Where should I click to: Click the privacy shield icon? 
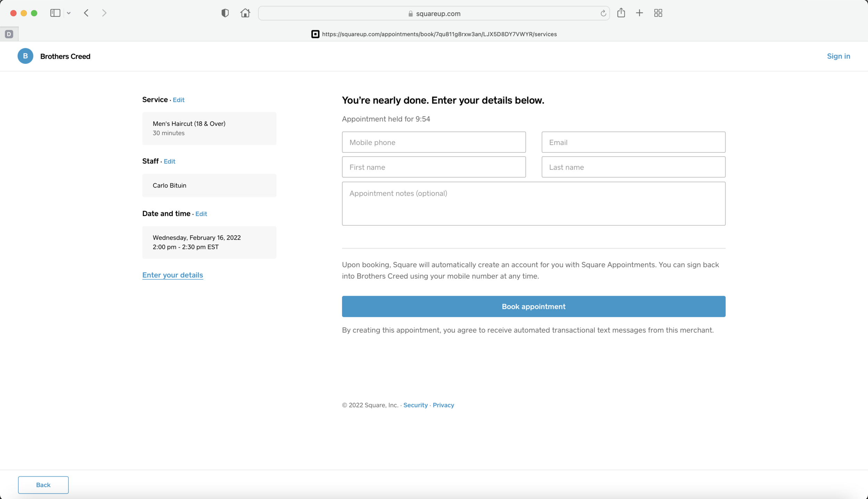click(225, 13)
